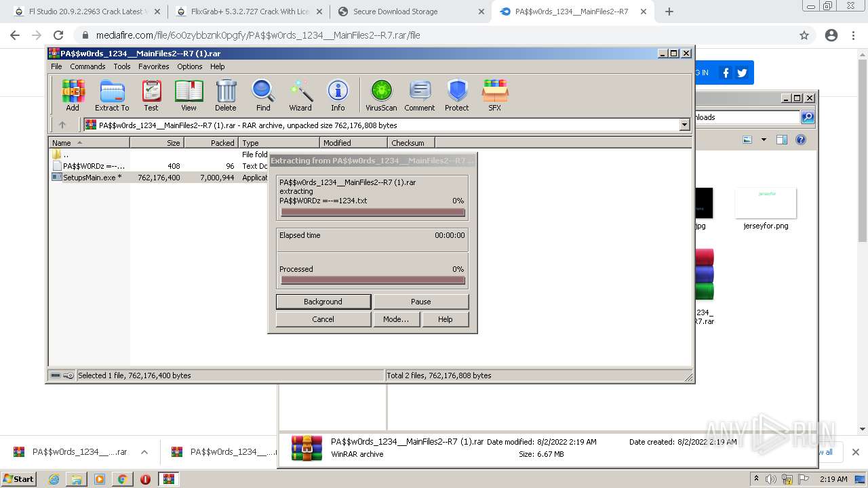Close the Chrome downloads shelf

(855, 452)
